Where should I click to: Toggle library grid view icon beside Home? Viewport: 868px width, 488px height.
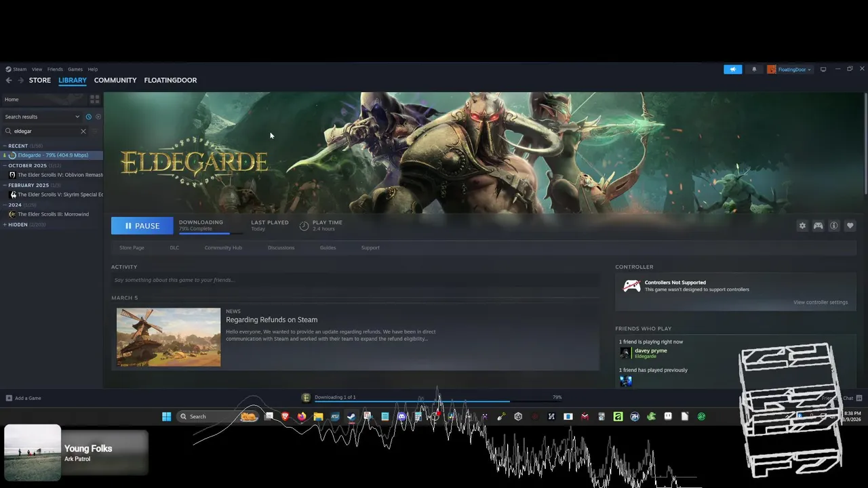tap(95, 100)
